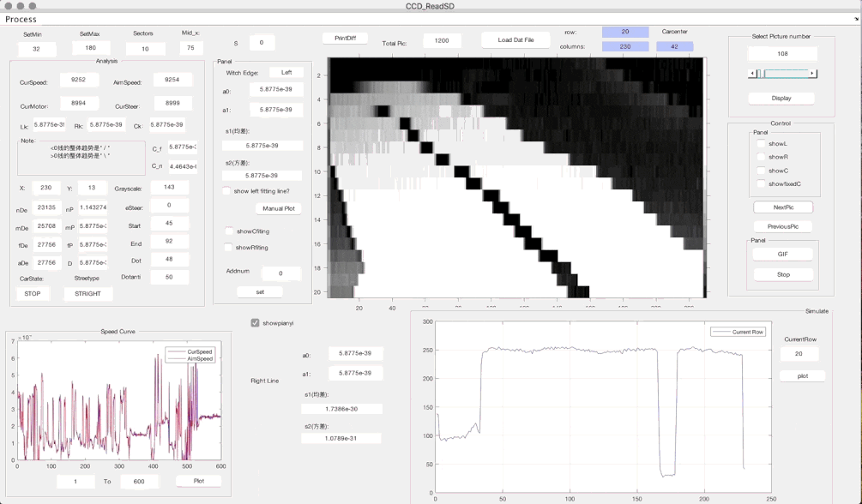Enable the showCfiting checkbox

coord(229,231)
